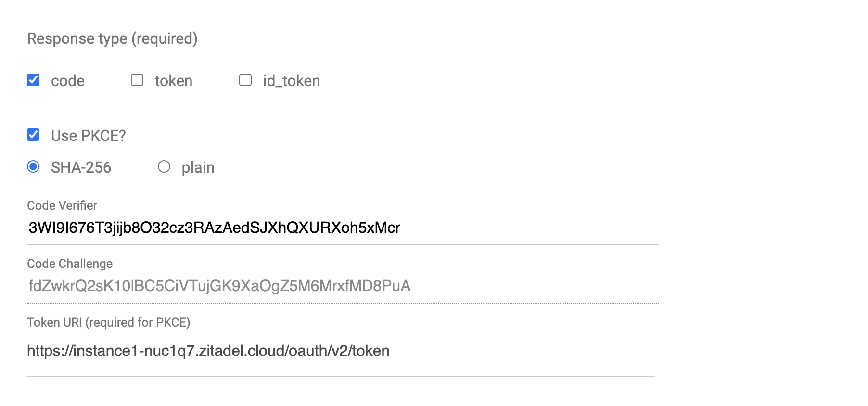Click the Token URI (required for PKCE) label
This screenshot has width=868, height=406.
[109, 322]
